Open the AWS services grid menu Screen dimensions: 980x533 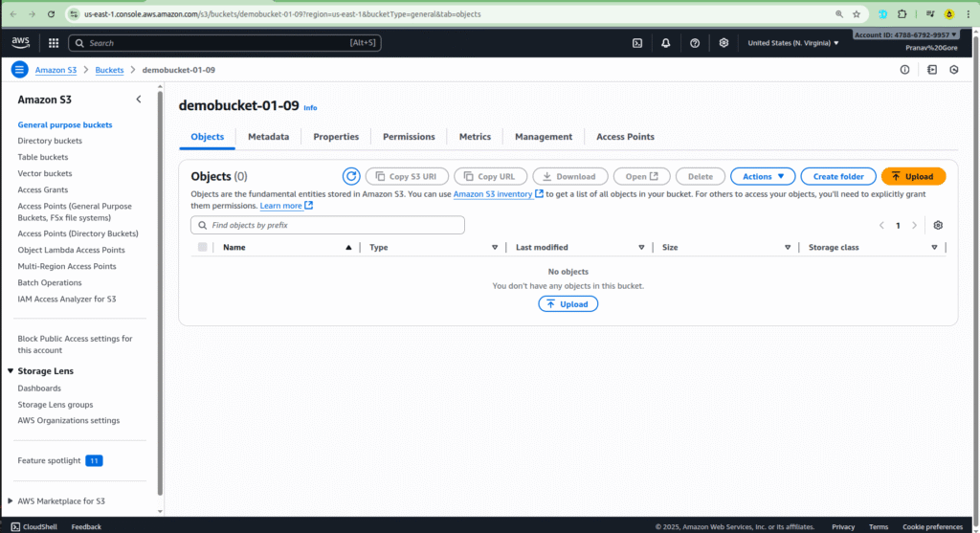[54, 43]
